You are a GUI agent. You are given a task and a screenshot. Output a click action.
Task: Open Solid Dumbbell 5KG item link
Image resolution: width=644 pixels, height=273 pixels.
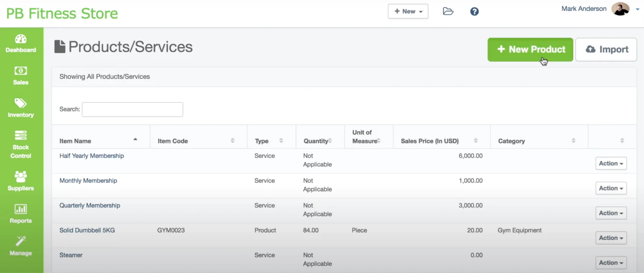87,230
